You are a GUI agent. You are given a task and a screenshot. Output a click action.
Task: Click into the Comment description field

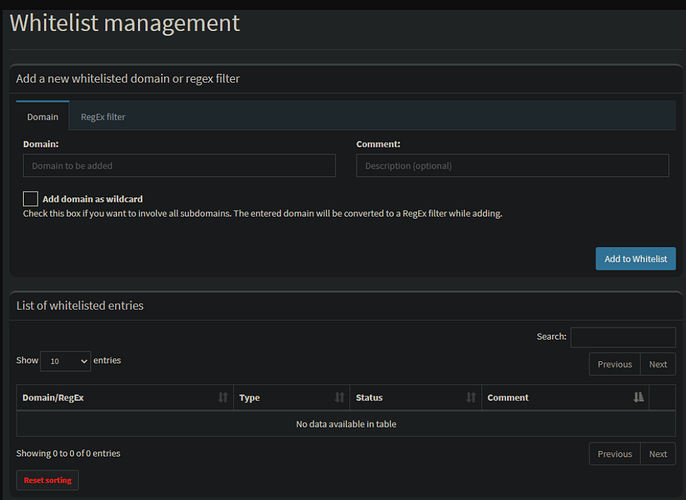[512, 166]
